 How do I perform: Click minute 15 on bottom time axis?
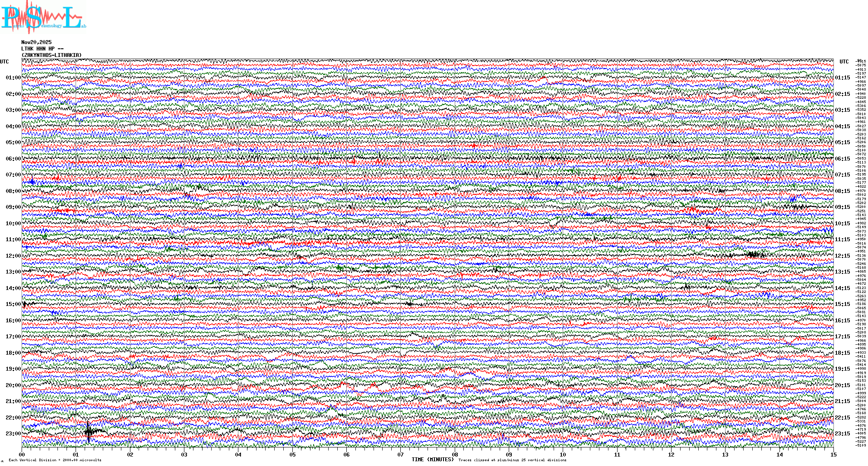click(833, 455)
